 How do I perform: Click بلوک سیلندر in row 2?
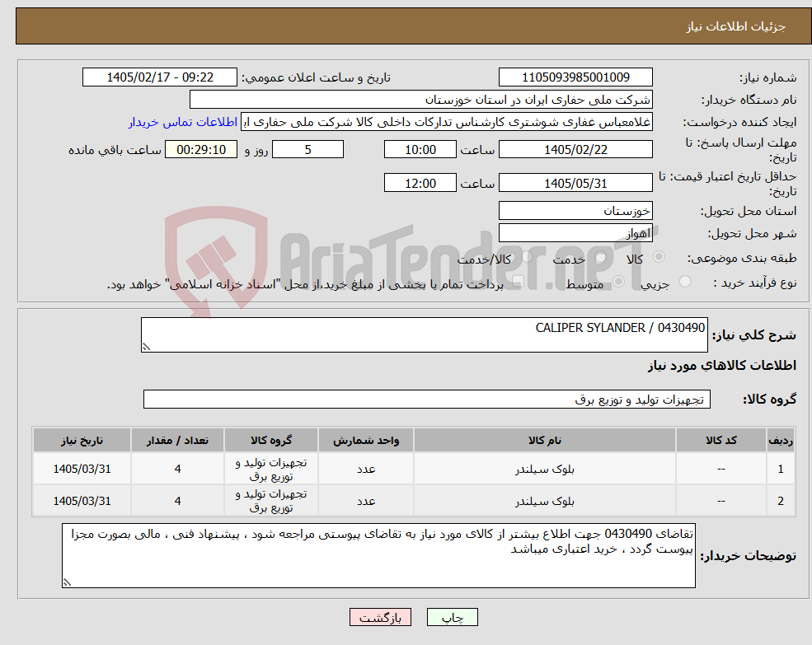545,501
